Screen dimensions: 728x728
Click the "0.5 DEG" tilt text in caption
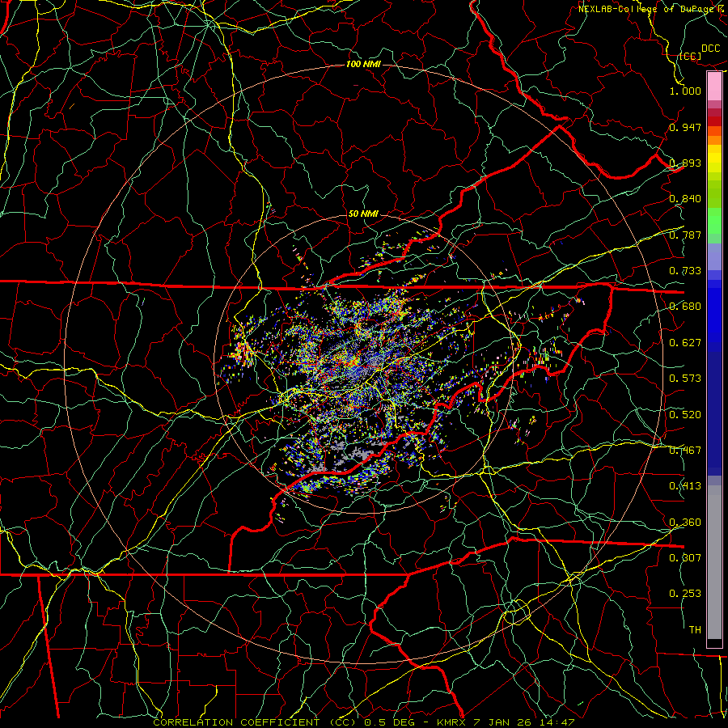tap(389, 722)
